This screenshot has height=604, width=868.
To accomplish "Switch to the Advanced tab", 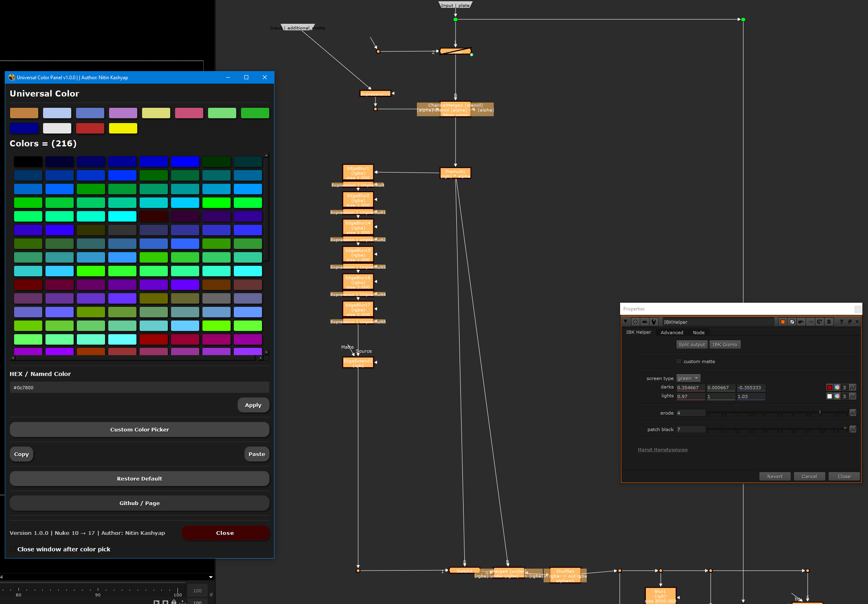I will pyautogui.click(x=672, y=333).
